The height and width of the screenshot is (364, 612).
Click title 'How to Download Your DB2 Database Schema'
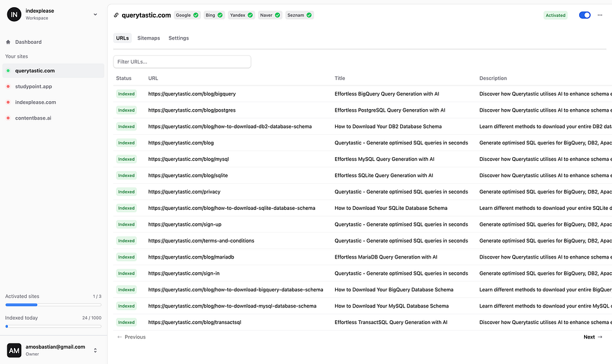tap(388, 126)
